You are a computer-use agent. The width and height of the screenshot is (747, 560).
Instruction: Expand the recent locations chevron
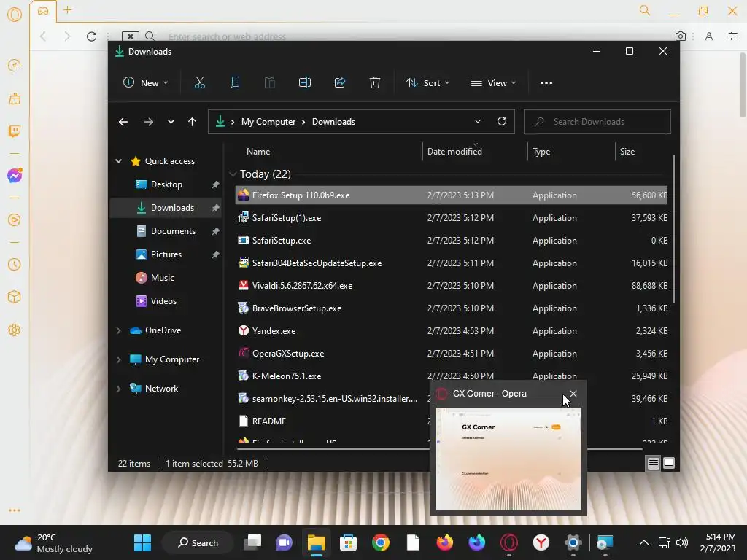171,122
